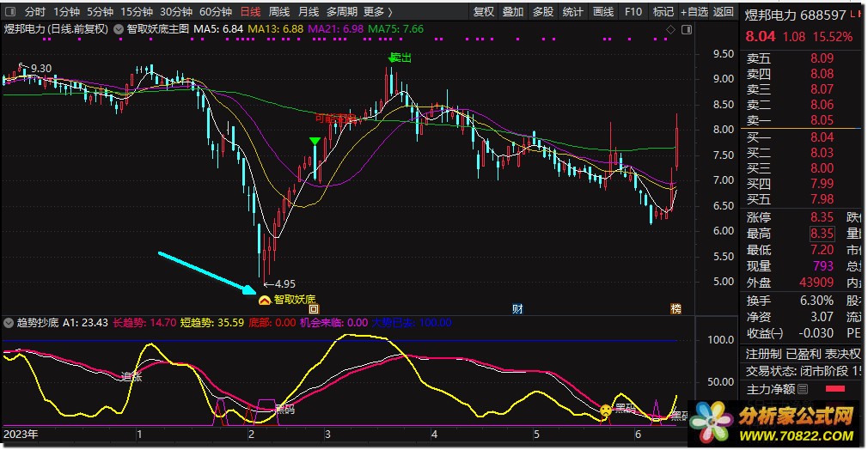The image size is (868, 450).
Task: Open 多周期 multi-period view
Action: click(x=341, y=12)
